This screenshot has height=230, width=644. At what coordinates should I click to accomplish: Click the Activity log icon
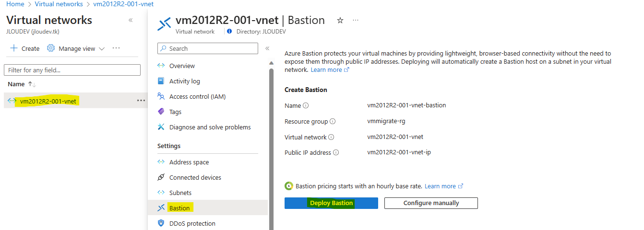(161, 81)
